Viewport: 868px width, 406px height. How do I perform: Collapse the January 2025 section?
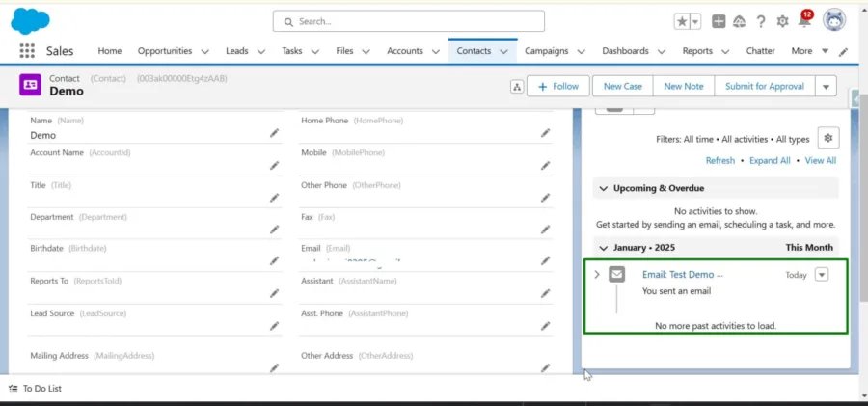click(604, 248)
